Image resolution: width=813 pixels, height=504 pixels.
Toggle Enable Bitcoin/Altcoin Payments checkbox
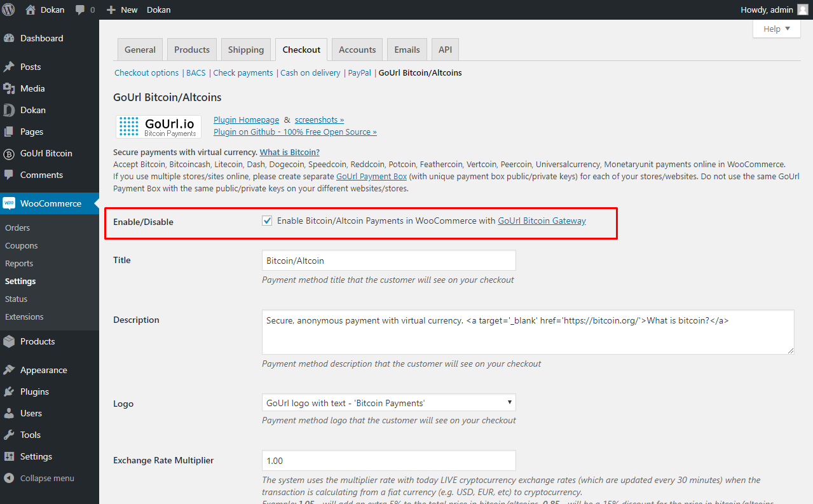pyautogui.click(x=267, y=221)
